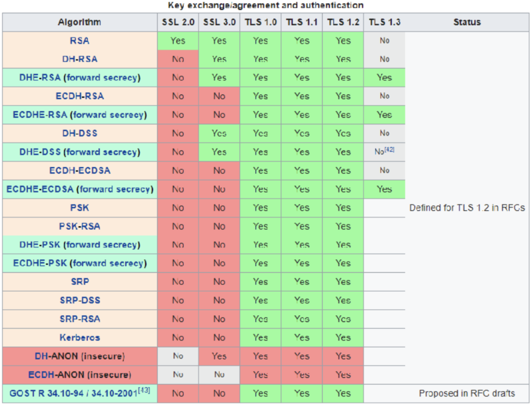Select the SSL 2.0 column header

[x=178, y=22]
